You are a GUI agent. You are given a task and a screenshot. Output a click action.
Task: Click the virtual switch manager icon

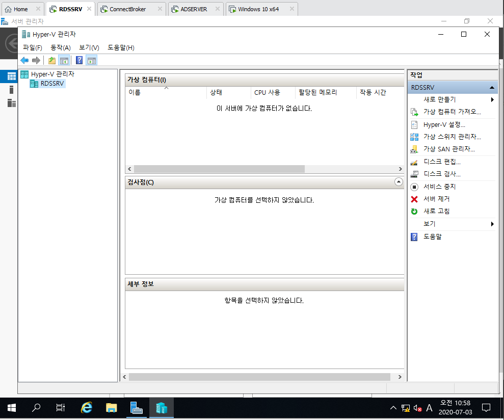tap(414, 137)
